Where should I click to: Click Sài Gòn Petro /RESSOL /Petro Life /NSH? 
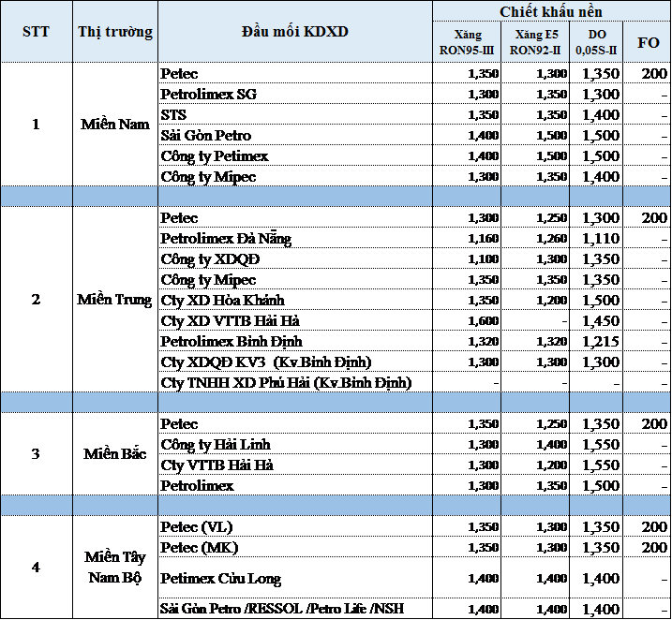[x=295, y=608]
